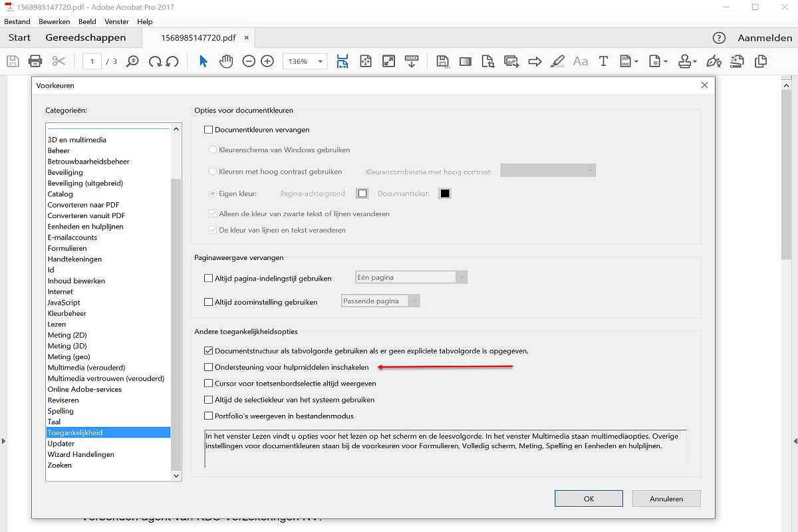
Task: Open the Passende pagina zoom dropdown
Action: [x=414, y=301]
